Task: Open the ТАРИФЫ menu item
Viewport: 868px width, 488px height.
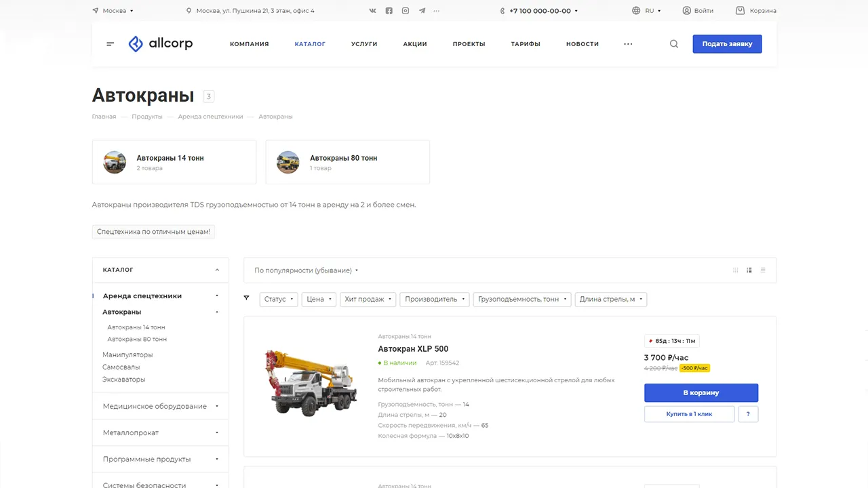Action: (526, 44)
